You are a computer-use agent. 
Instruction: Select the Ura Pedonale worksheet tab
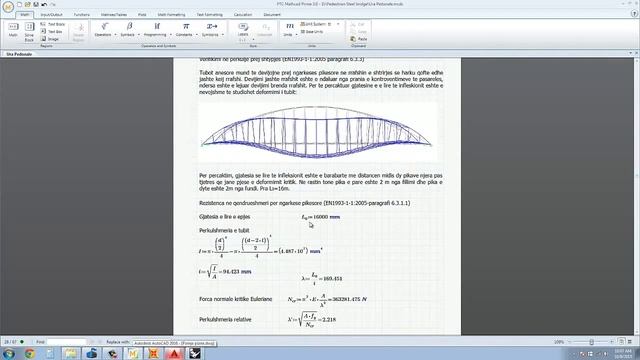[x=19, y=54]
